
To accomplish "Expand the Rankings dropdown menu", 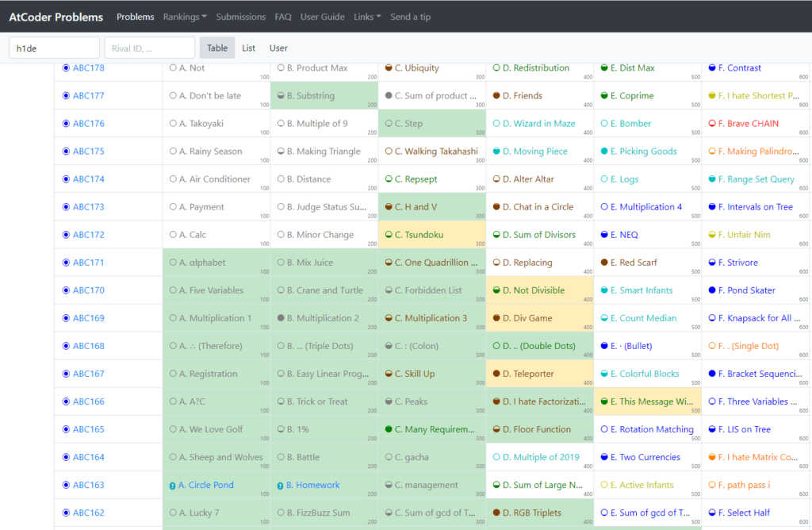I will tap(185, 17).
